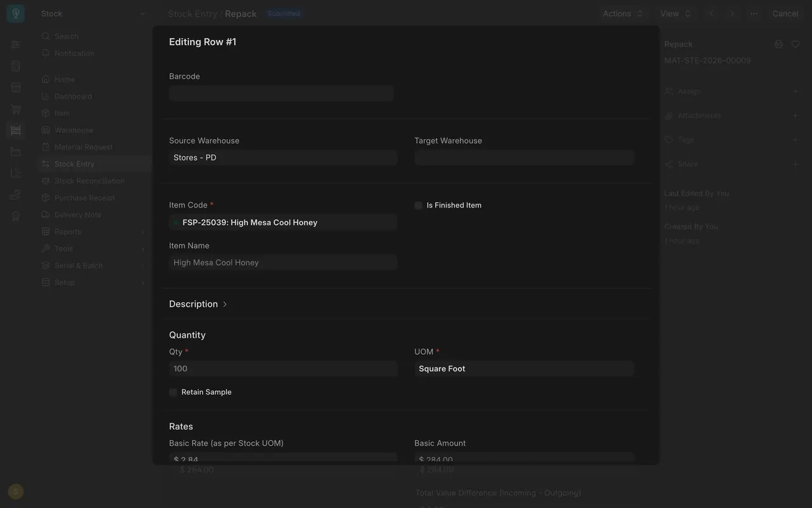The width and height of the screenshot is (812, 508).
Task: Expand the Setup sidebar group
Action: click(x=94, y=283)
